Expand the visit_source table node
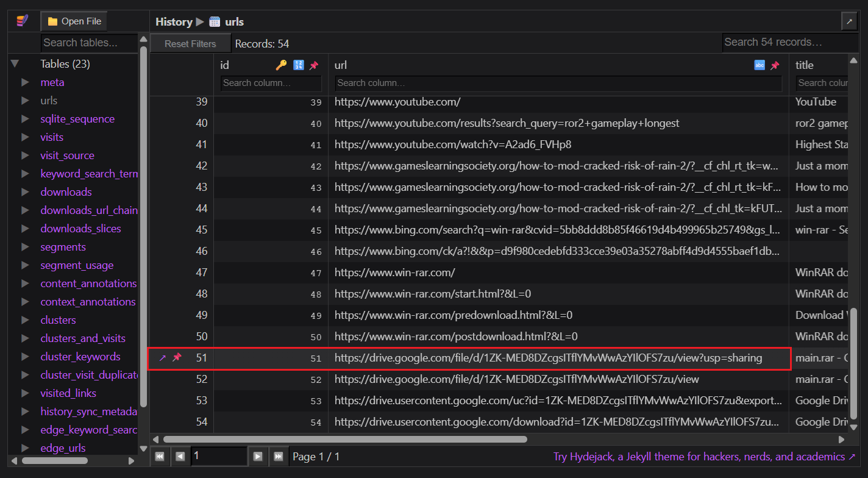The width and height of the screenshot is (868, 478). point(25,155)
